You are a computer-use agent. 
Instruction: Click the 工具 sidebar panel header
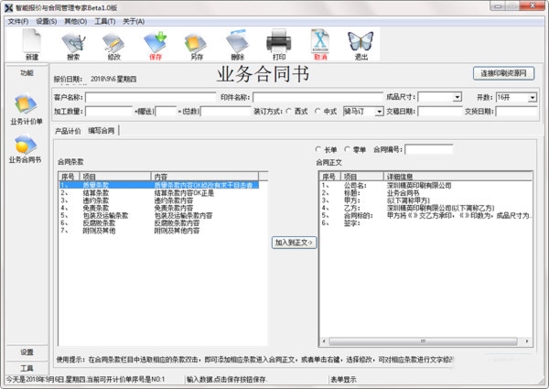(x=27, y=368)
